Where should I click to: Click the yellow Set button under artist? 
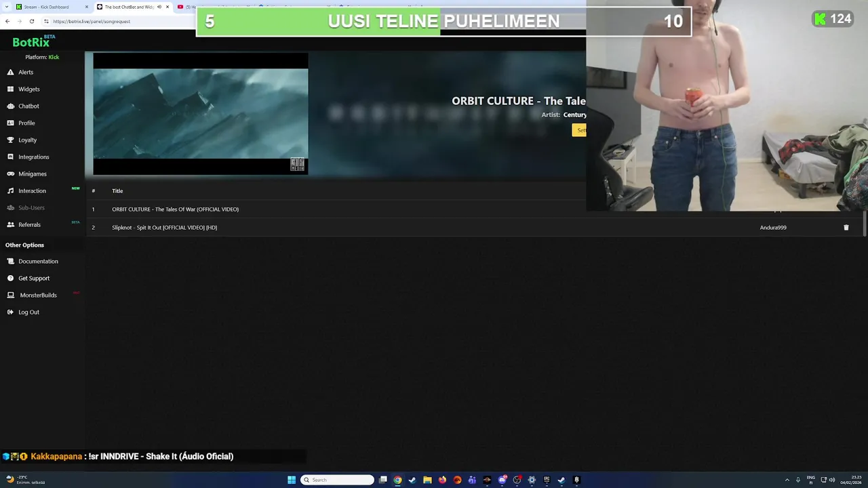click(579, 130)
